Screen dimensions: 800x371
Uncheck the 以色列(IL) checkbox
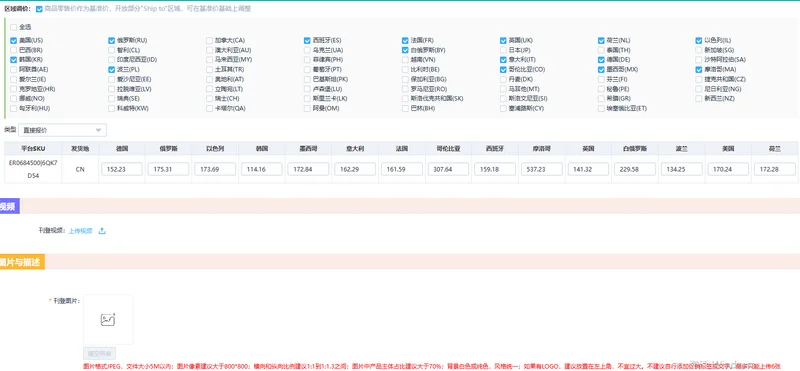(x=699, y=40)
